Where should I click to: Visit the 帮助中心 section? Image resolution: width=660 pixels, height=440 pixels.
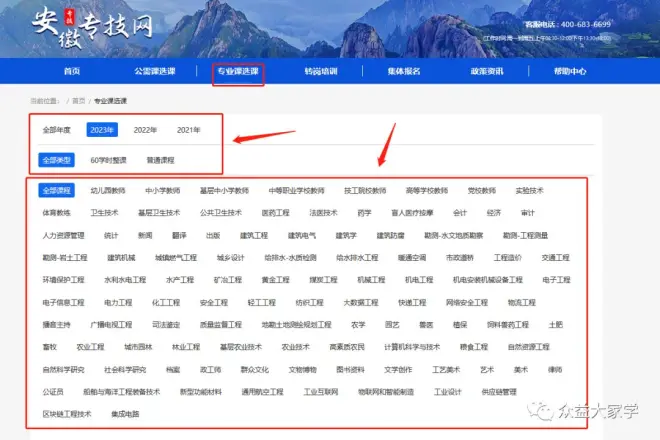click(569, 71)
